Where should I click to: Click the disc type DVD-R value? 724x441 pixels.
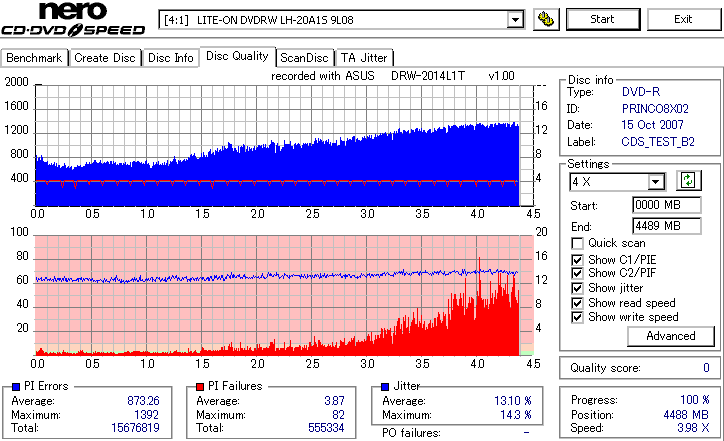pos(641,92)
